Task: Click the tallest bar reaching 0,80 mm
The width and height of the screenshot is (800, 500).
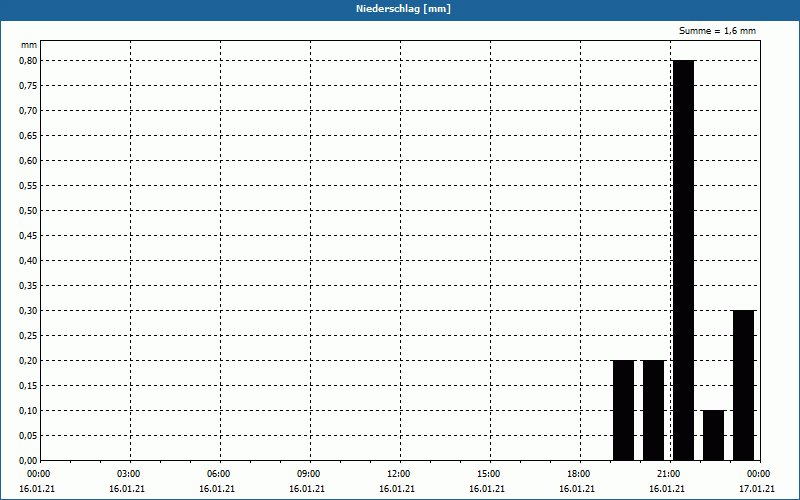Action: pos(683,260)
